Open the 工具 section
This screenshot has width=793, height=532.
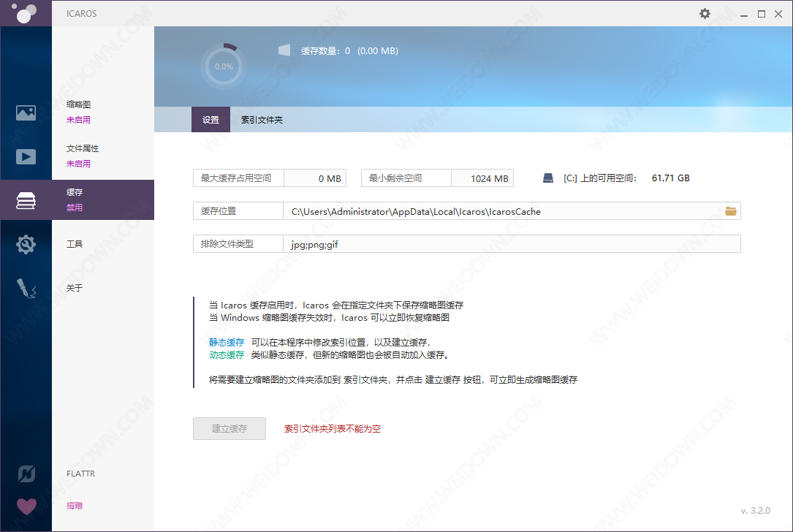[x=75, y=244]
